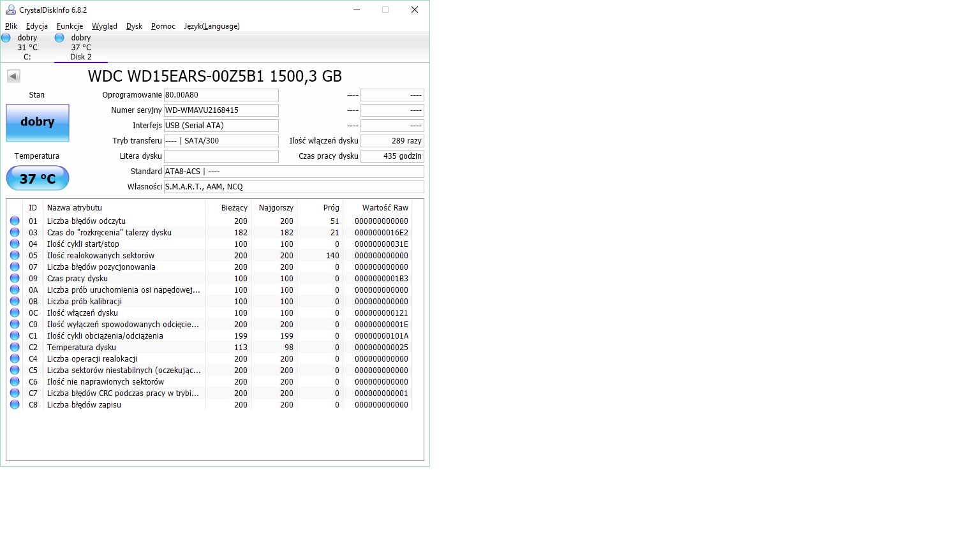
Task: Select the 'Ilość nie naprawionych sektorów' attribute name
Action: point(105,382)
